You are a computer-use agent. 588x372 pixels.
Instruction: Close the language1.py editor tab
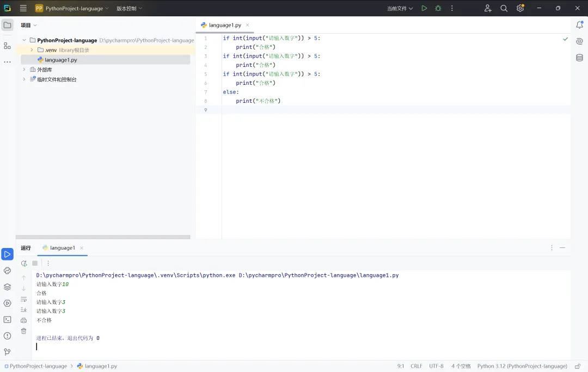click(x=247, y=25)
